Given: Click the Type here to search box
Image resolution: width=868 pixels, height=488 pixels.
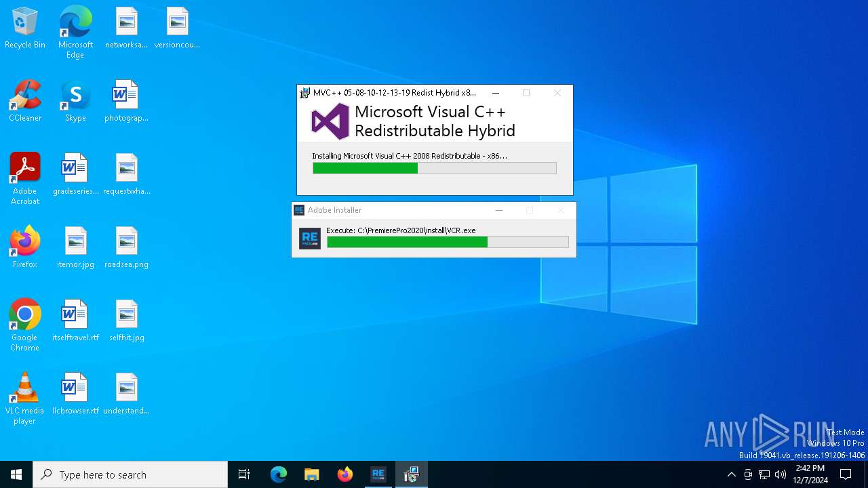Looking at the screenshot, I should [x=130, y=474].
